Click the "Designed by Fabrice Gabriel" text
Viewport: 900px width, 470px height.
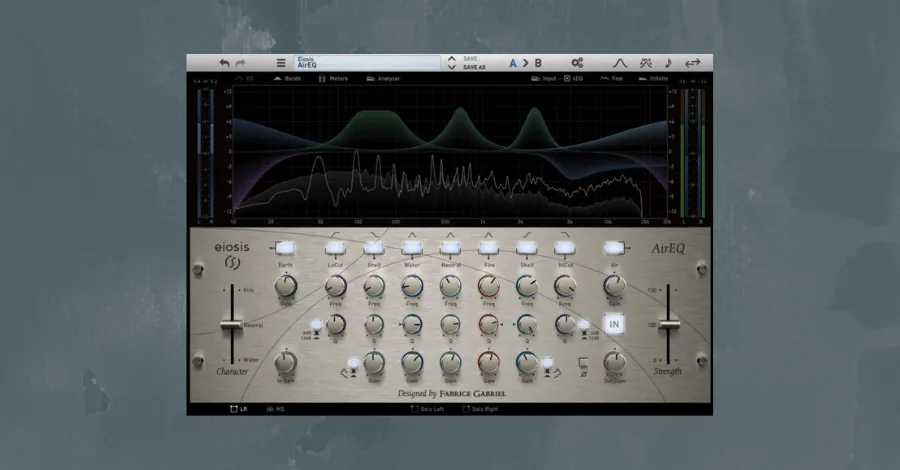pyautogui.click(x=452, y=393)
